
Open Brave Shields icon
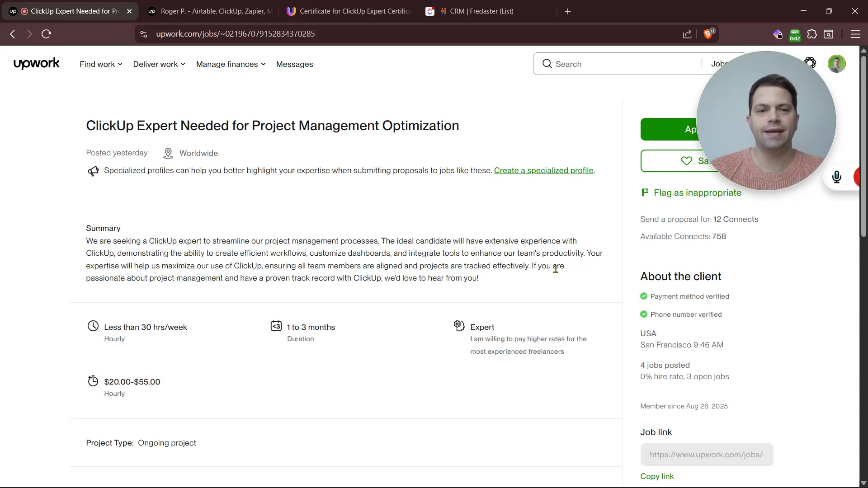click(708, 34)
